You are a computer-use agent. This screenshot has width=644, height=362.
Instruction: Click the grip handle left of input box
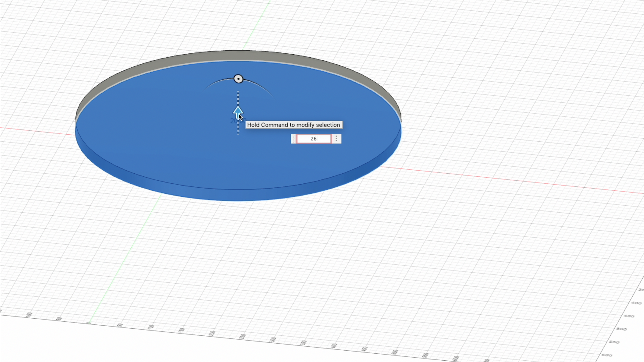293,138
